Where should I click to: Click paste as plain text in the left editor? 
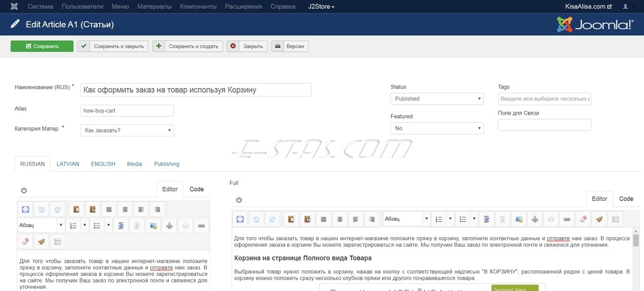pyautogui.click(x=93, y=209)
